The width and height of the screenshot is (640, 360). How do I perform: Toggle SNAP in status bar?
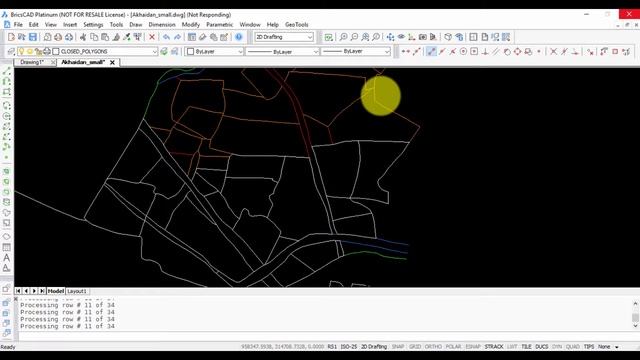398,347
